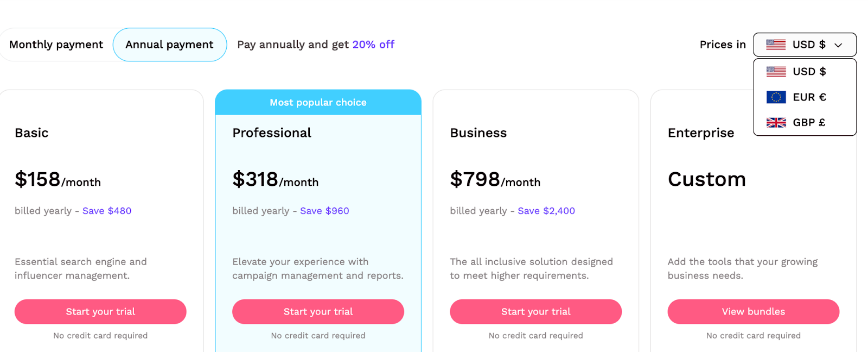Collapse the currency dropdown chevron

838,45
